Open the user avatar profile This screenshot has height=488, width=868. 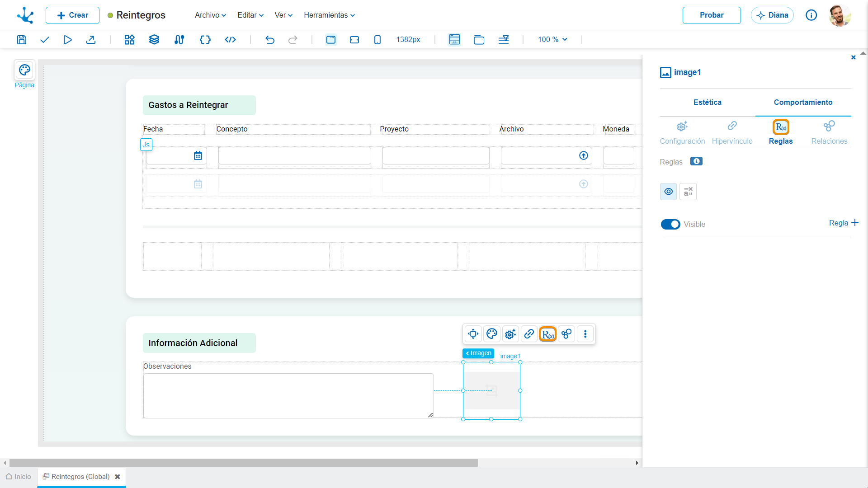tap(840, 15)
